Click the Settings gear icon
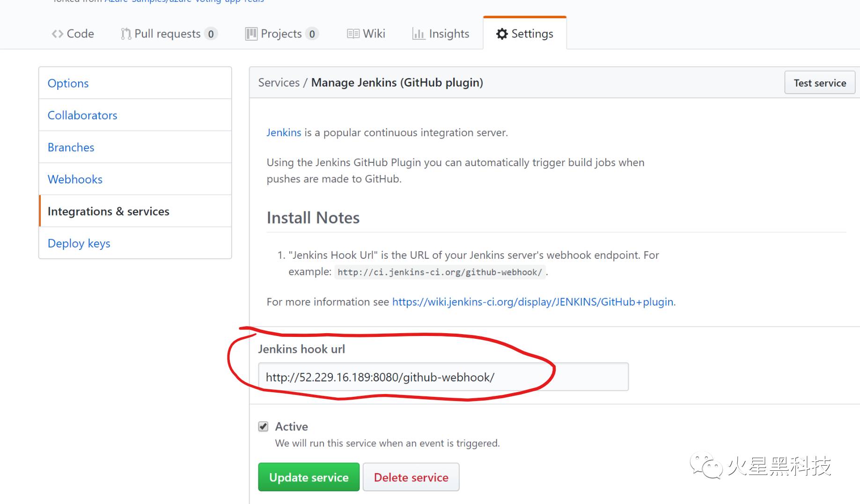860x504 pixels. tap(502, 34)
